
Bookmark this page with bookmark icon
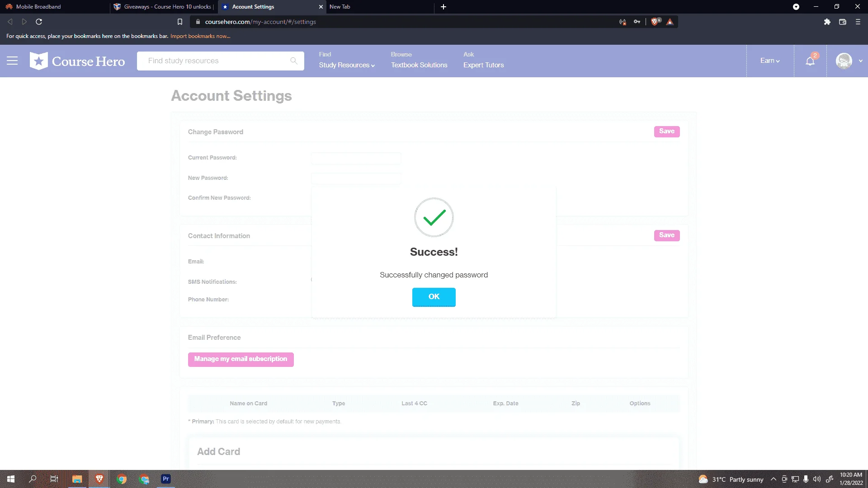coord(180,22)
